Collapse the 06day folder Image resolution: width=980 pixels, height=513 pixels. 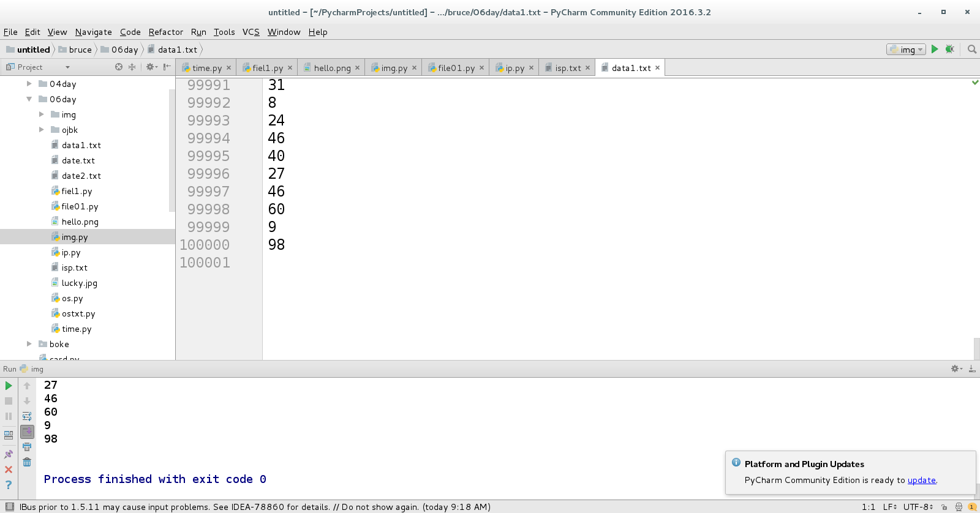point(29,99)
